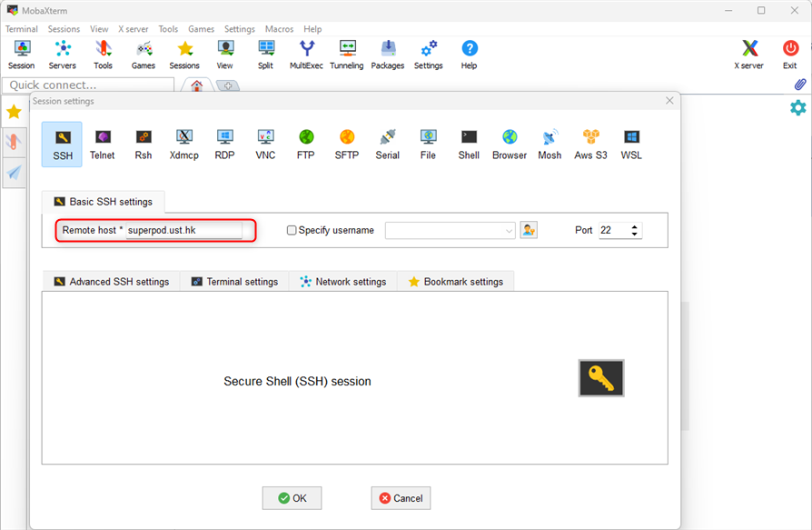Viewport: 812px width, 530px height.
Task: Open the Terminal menu
Action: coord(21,29)
